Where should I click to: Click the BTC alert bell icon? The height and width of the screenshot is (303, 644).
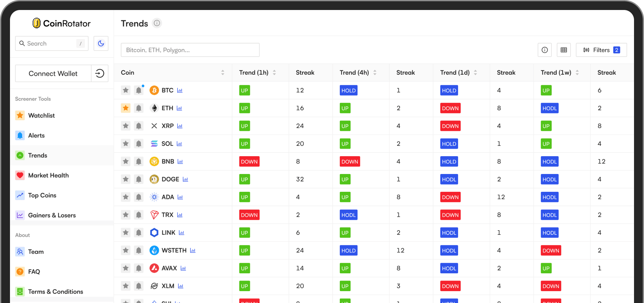(139, 90)
